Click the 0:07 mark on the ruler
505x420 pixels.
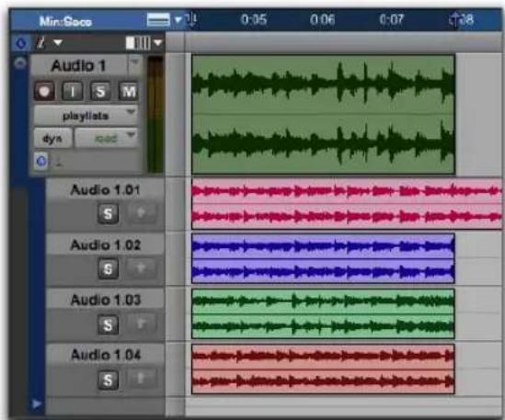pyautogui.click(x=391, y=19)
